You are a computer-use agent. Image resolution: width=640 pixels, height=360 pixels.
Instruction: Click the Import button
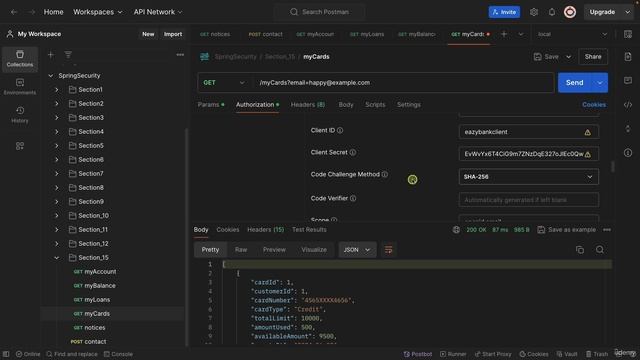pyautogui.click(x=173, y=34)
